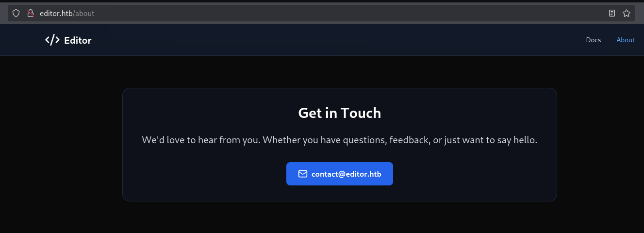
Task: Click empty header space between logo and Docs
Action: pyautogui.click(x=340, y=40)
